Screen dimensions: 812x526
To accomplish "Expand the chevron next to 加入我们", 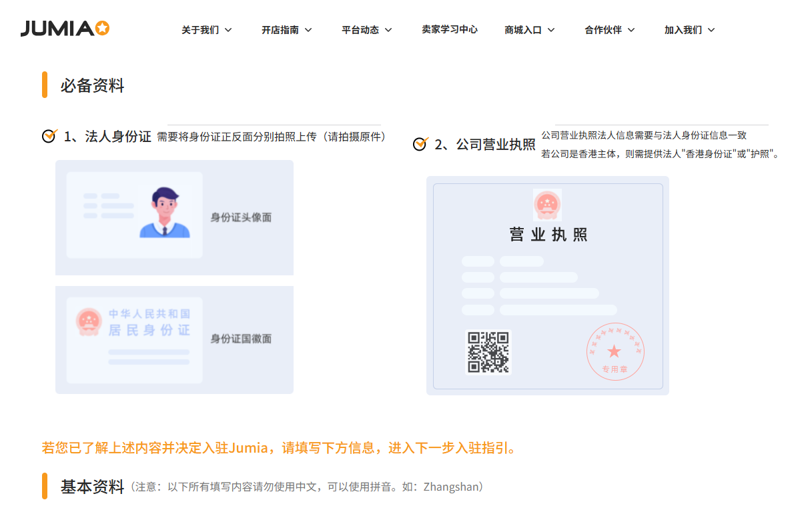I will [711, 30].
